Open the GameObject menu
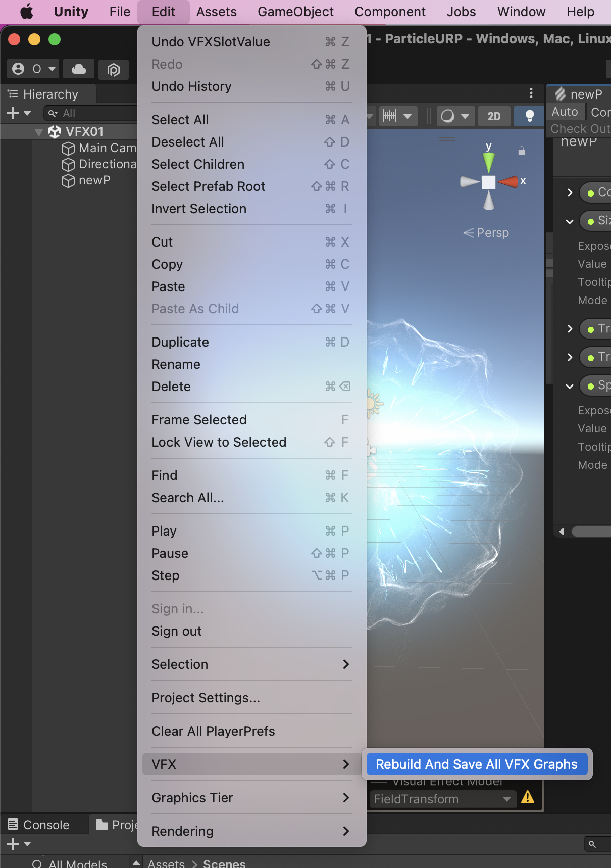 click(295, 12)
